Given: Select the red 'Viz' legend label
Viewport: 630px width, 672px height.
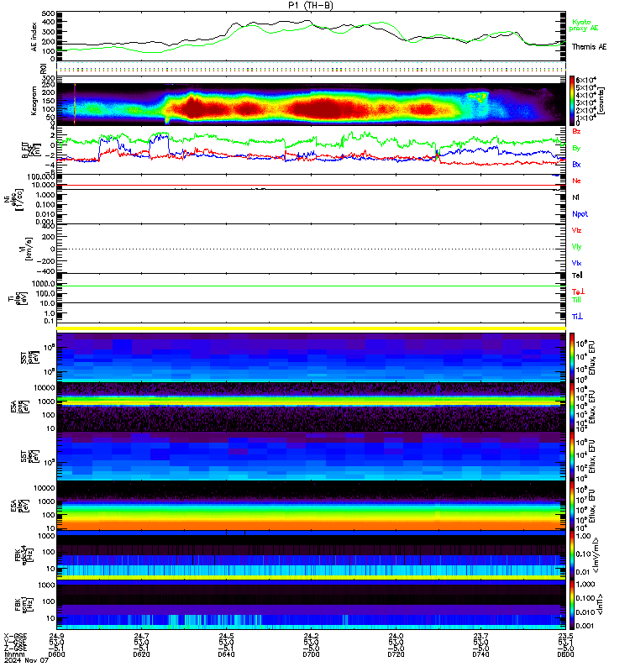Looking at the screenshot, I should tap(576, 230).
